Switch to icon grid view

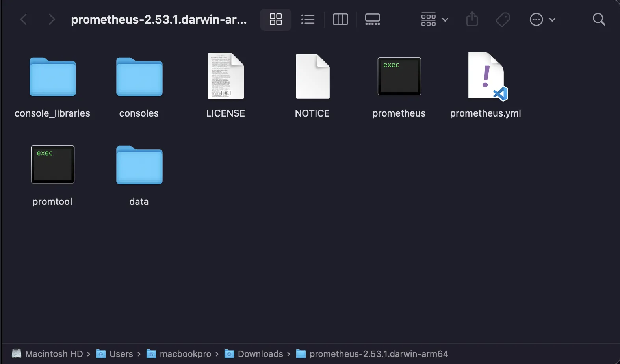(x=276, y=19)
